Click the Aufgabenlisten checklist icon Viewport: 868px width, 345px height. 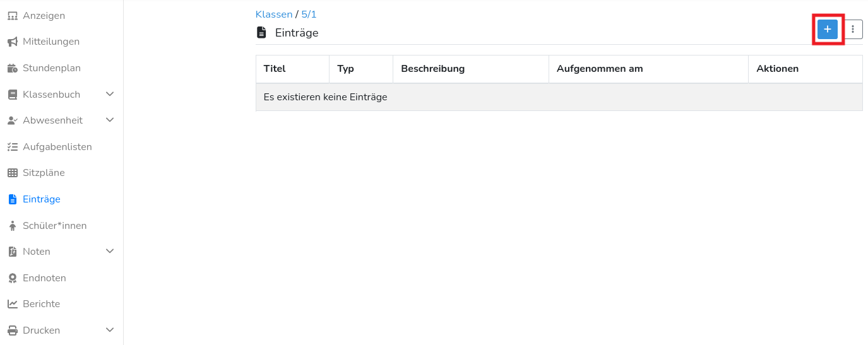[12, 147]
